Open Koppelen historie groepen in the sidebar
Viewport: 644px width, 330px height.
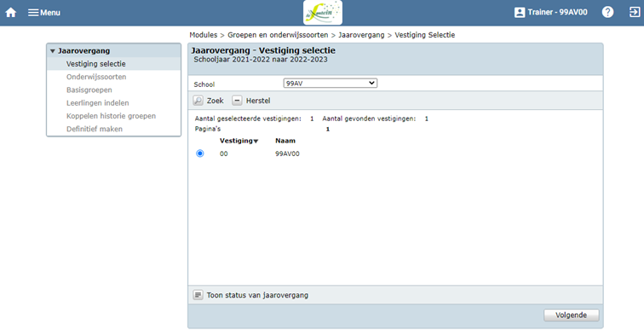coord(111,116)
